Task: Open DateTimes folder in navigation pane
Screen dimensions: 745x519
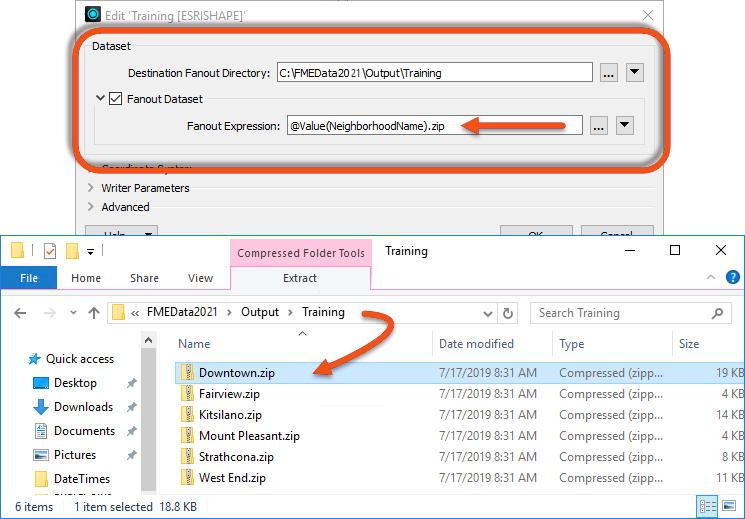Action: pyautogui.click(x=72, y=479)
